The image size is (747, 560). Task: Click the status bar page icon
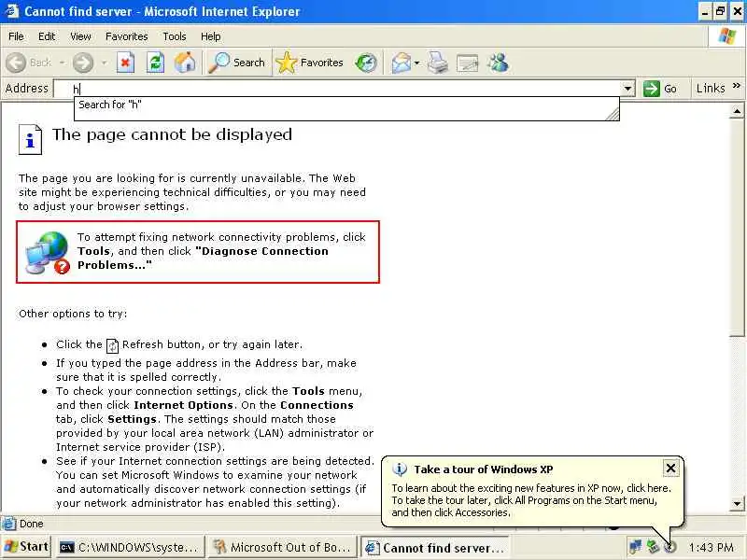coord(8,524)
